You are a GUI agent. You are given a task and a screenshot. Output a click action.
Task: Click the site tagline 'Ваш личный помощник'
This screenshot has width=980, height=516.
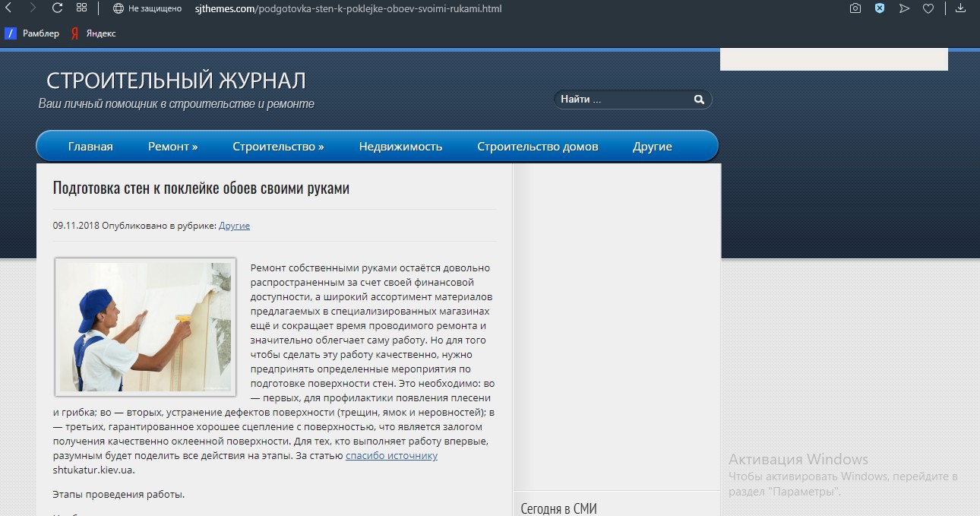point(176,104)
